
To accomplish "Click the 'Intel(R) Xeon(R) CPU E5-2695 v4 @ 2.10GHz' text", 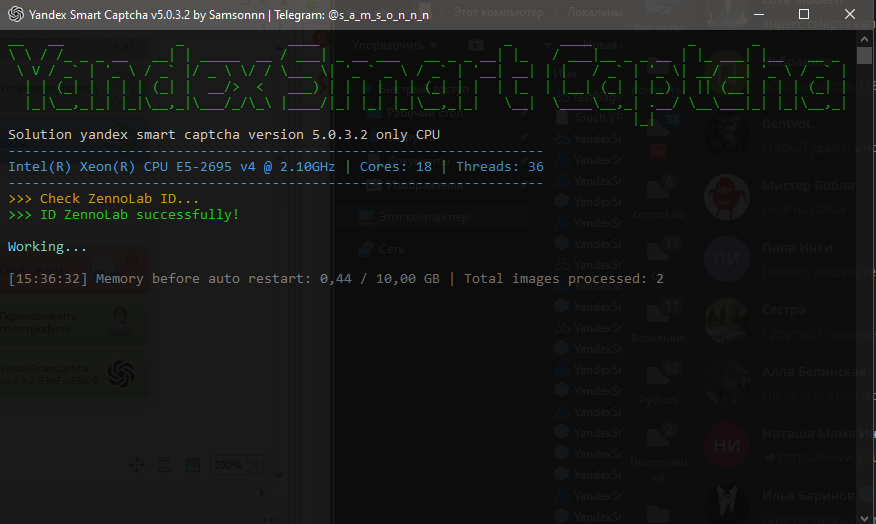I will [172, 166].
